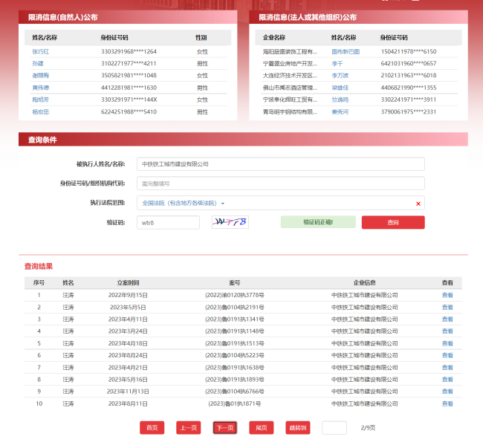Open 查看 for case (2023)鲁0104执6766号
The height and width of the screenshot is (448, 483).
(x=447, y=392)
